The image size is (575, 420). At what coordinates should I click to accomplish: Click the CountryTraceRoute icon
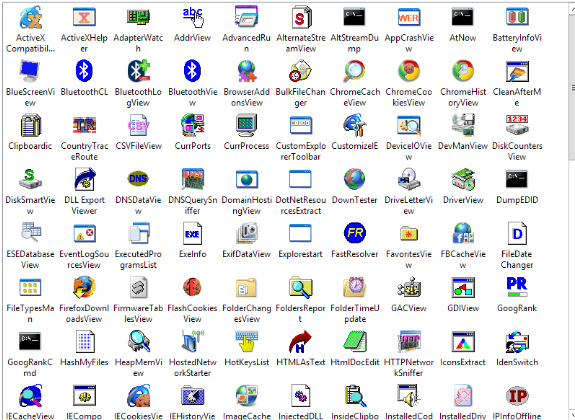[x=84, y=125]
